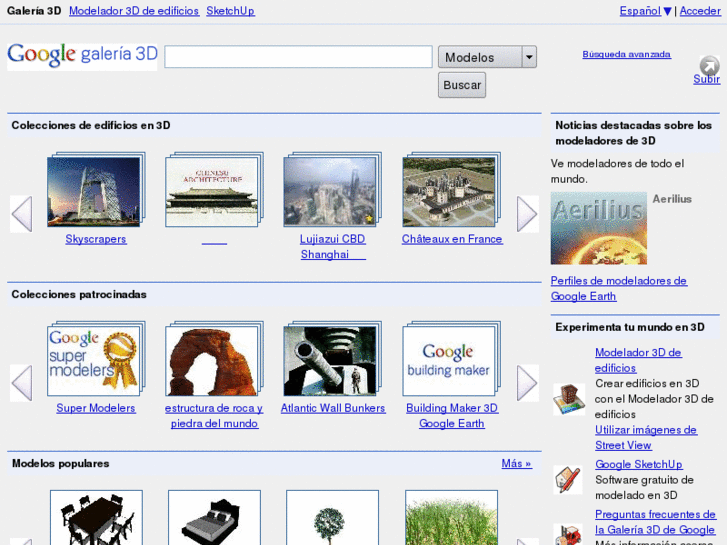Open the Atlantic Wall Bunkers cannon thumbnail
Viewport: 727px width, 545px height.
(332, 359)
